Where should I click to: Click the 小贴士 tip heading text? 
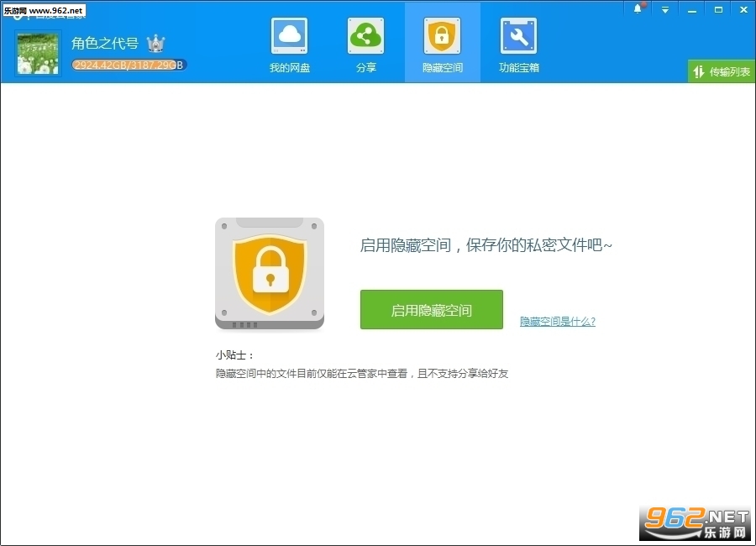click(x=234, y=355)
